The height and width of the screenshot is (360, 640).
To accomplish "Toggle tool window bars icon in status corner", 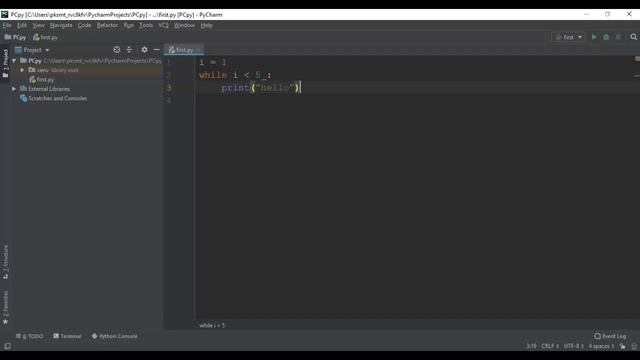I will (7, 346).
